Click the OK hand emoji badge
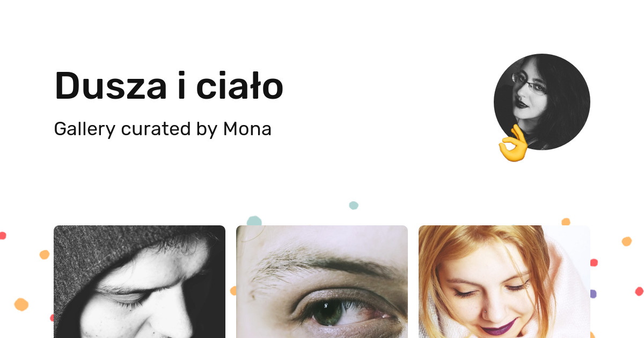 pos(514,143)
